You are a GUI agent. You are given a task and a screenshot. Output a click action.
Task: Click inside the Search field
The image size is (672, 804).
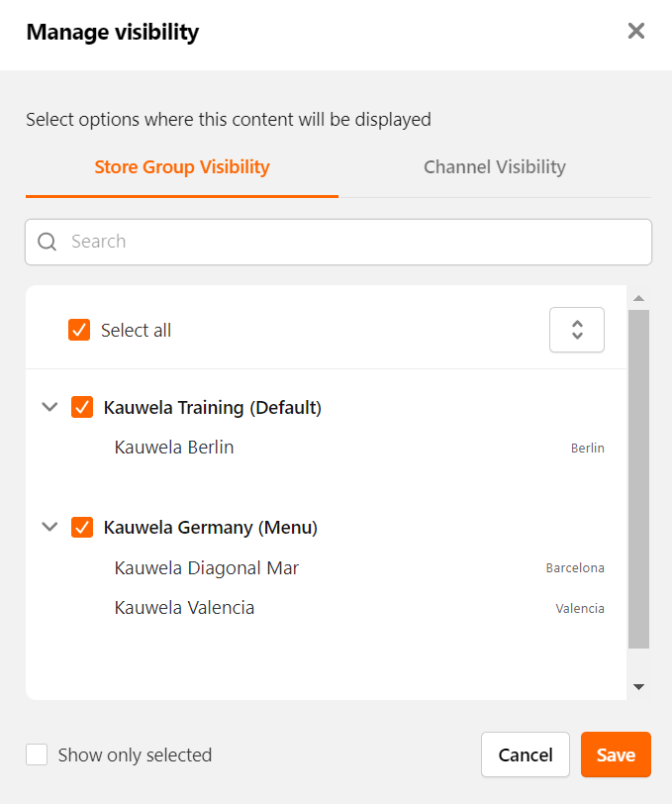click(297, 242)
